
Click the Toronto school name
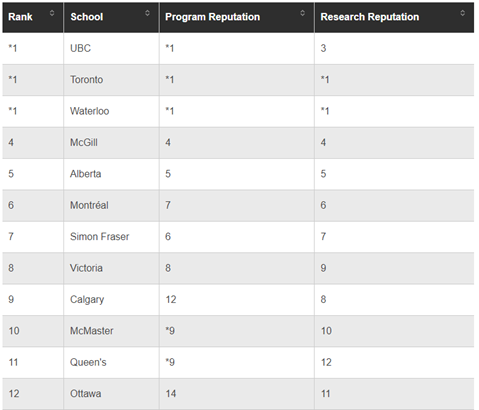86,80
